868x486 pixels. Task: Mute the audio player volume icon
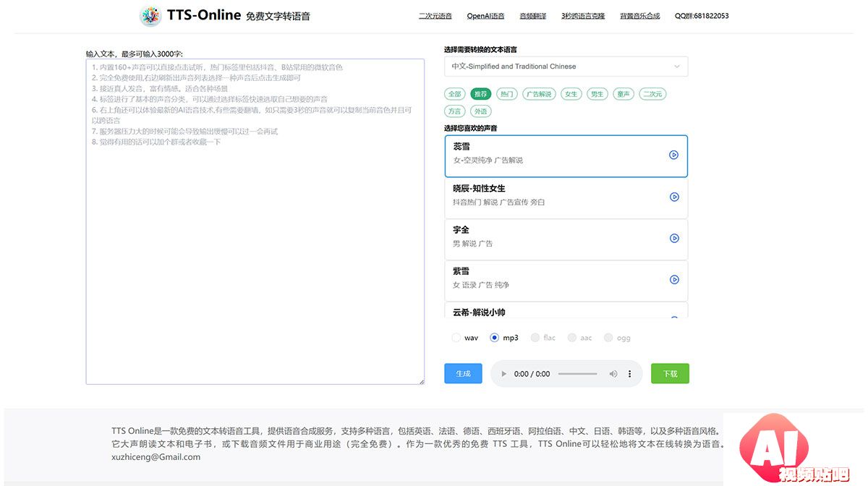click(613, 374)
